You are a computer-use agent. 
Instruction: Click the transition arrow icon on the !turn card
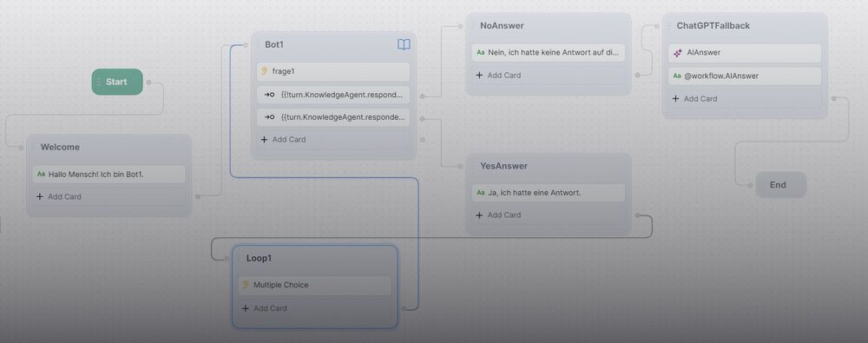pyautogui.click(x=270, y=95)
